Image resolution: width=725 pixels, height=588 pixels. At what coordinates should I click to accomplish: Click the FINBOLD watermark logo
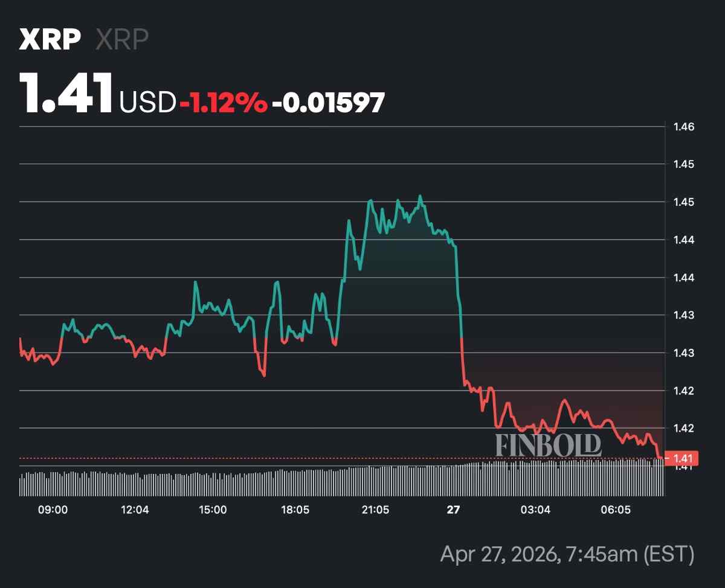pos(548,446)
